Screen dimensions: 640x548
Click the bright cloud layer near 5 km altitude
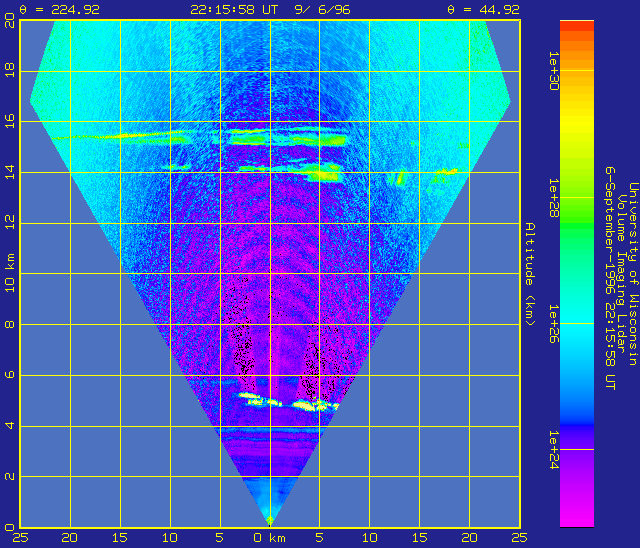click(x=288, y=401)
